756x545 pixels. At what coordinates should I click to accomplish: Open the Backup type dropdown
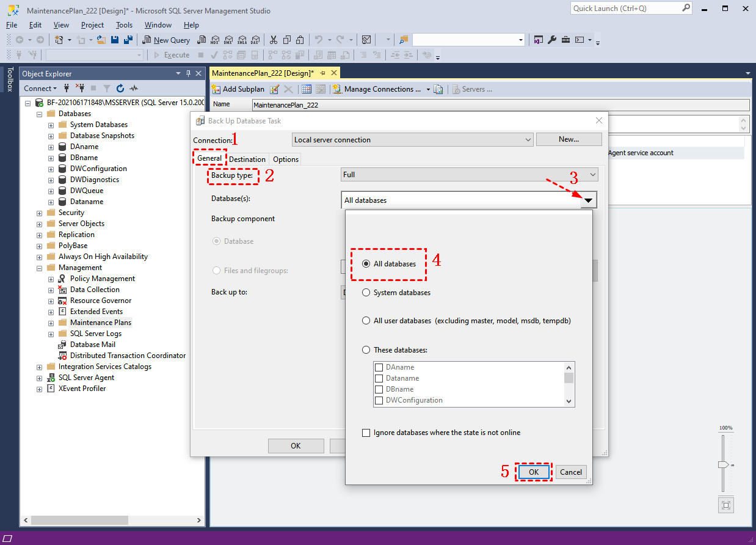coord(591,174)
